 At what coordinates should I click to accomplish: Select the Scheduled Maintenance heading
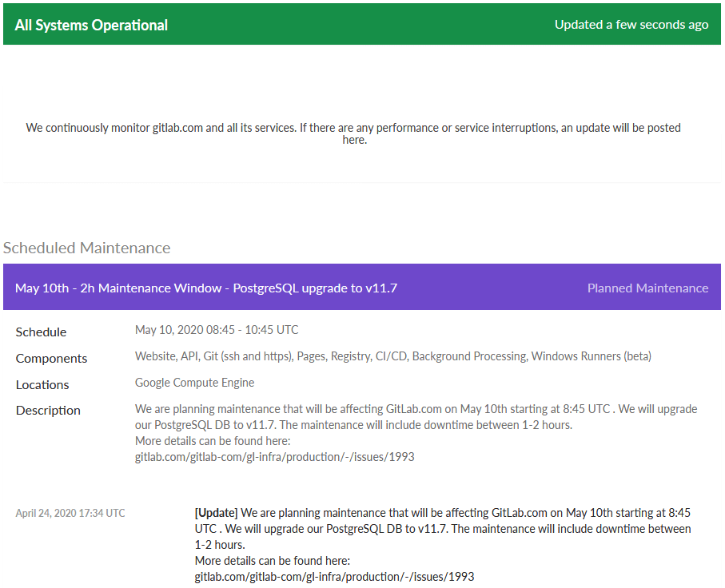(86, 248)
